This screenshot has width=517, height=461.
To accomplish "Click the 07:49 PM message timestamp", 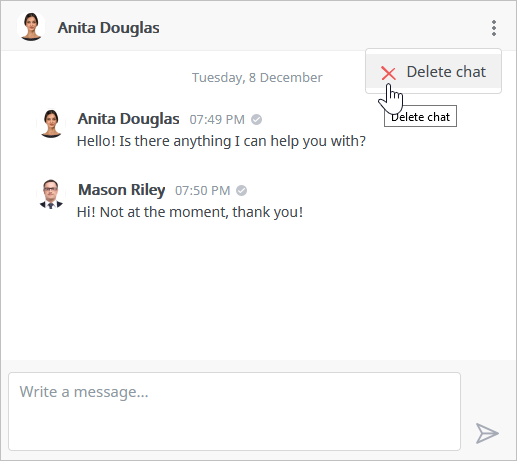I will (x=217, y=119).
